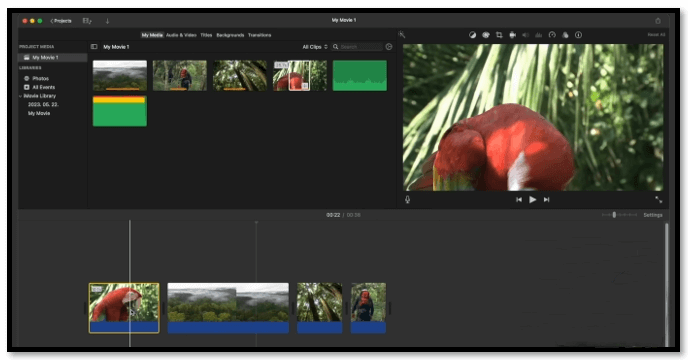Select parrot clip in the timeline
This screenshot has width=688, height=360.
[x=124, y=308]
